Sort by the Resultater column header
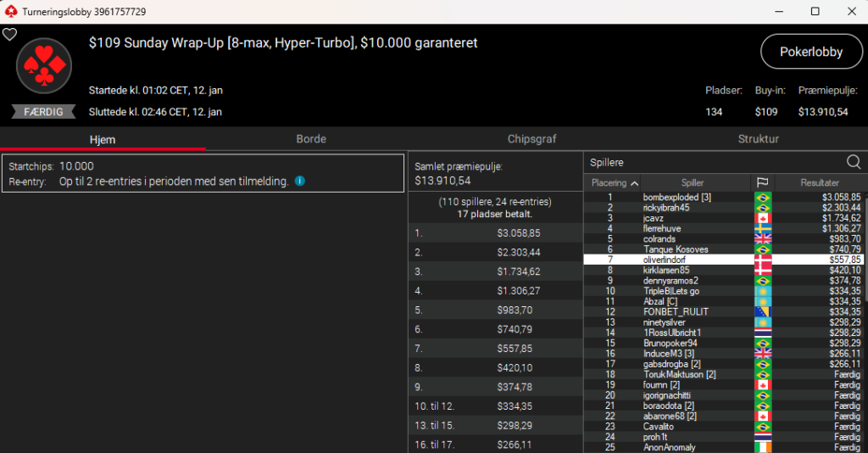 (819, 182)
